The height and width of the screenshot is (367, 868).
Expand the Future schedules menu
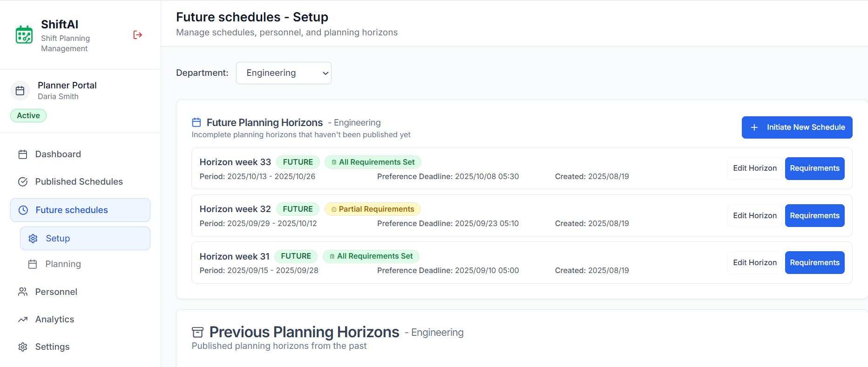pyautogui.click(x=80, y=210)
